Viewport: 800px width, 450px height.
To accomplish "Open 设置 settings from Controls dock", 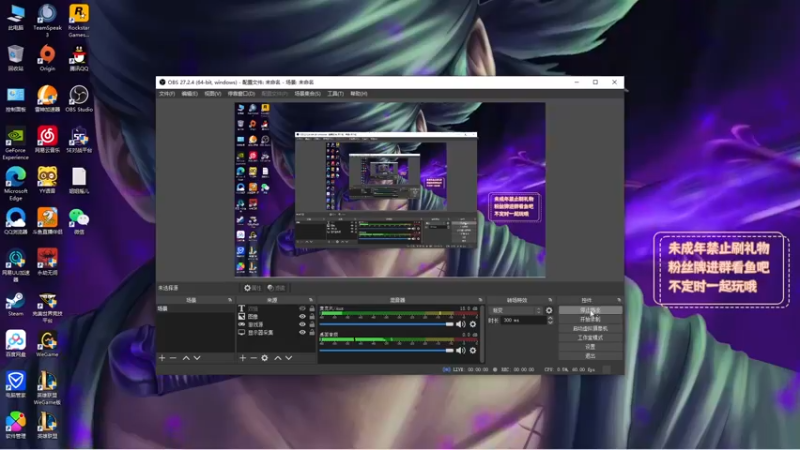I will 590,347.
